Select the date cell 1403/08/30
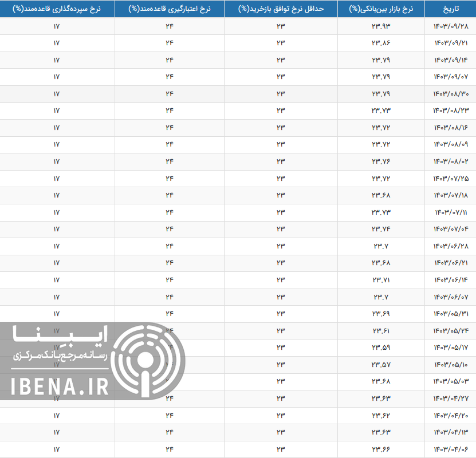Viewport: 476px width, 458px height. click(450, 94)
